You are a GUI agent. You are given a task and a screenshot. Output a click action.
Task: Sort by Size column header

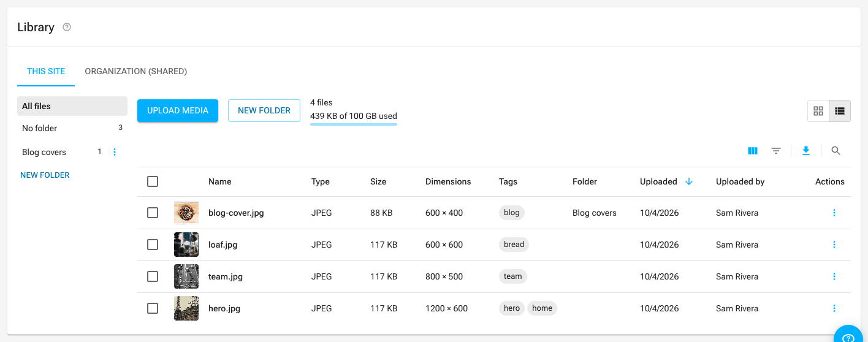click(x=378, y=181)
